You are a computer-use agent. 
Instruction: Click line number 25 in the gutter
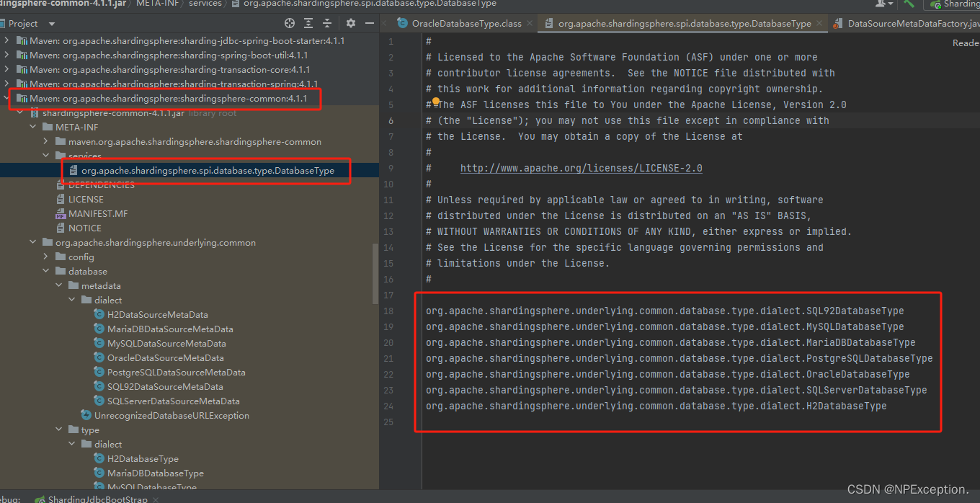point(389,422)
